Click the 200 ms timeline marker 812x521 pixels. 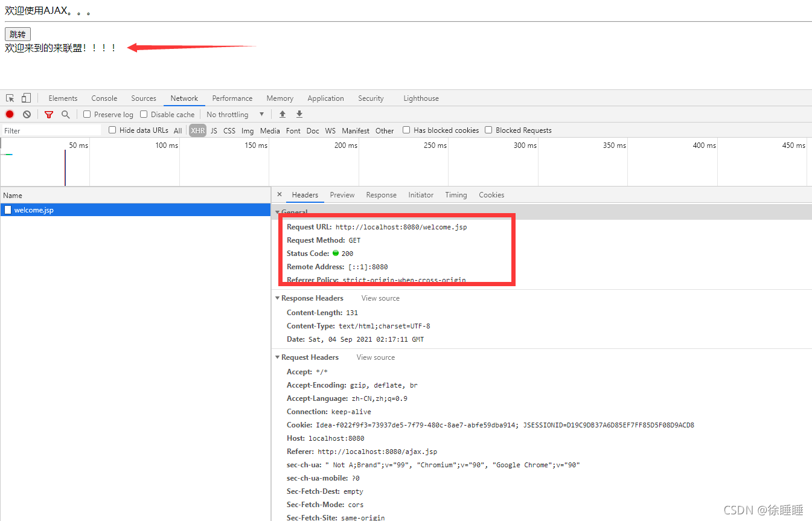tap(346, 145)
